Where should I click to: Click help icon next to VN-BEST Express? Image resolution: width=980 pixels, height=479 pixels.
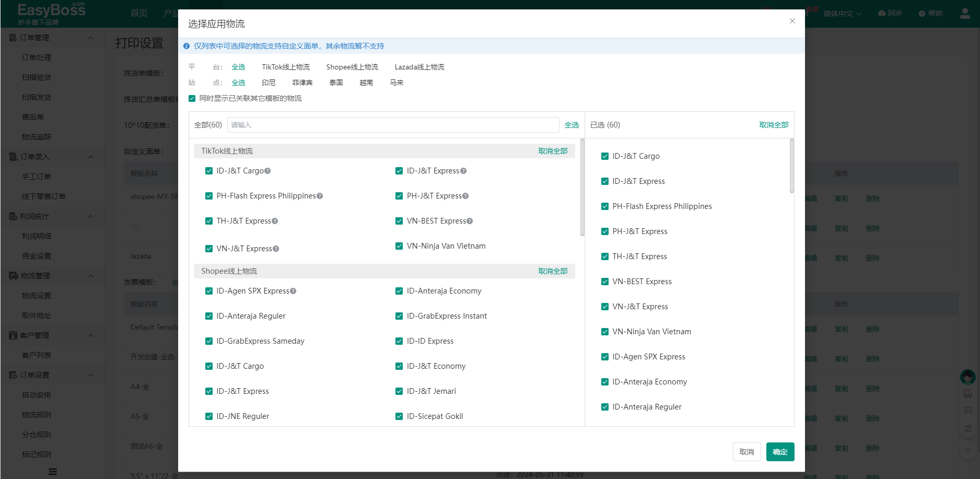470,221
